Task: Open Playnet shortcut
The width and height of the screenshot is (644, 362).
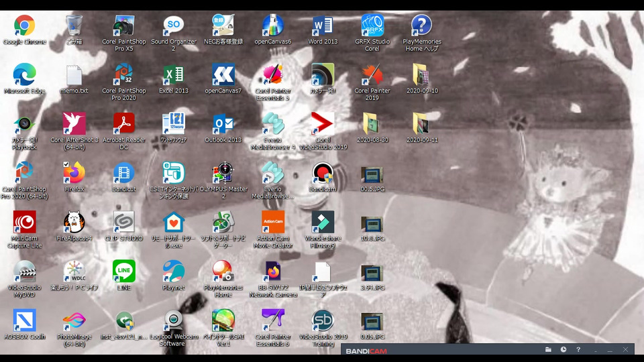Action: tap(173, 271)
